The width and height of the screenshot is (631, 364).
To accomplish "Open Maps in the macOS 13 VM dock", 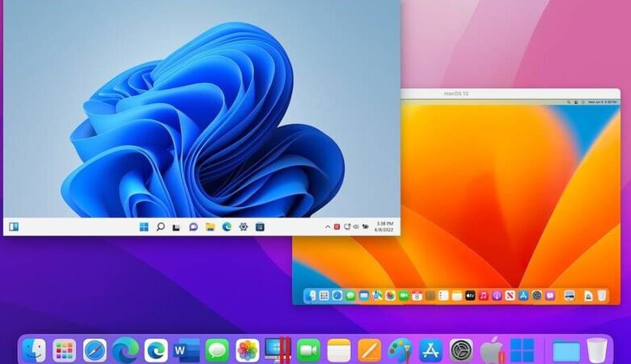I will click(377, 295).
